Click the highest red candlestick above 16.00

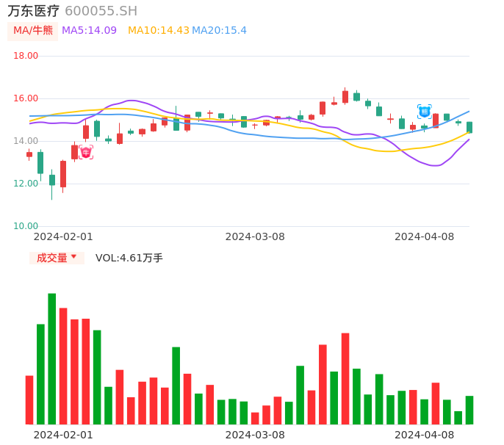point(345,96)
